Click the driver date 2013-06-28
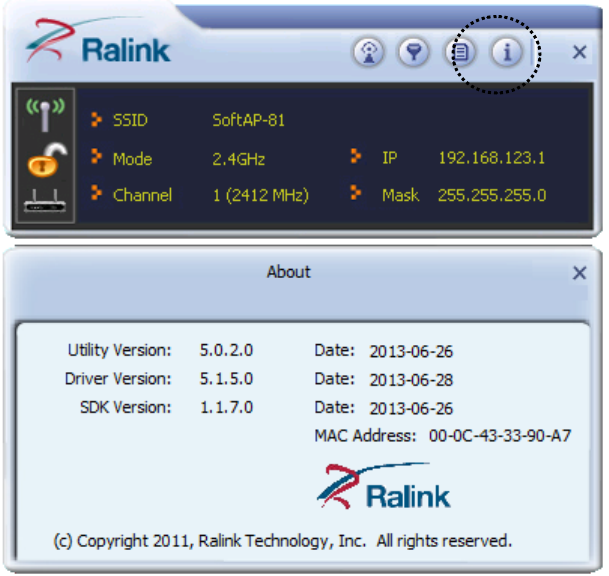 click(411, 380)
